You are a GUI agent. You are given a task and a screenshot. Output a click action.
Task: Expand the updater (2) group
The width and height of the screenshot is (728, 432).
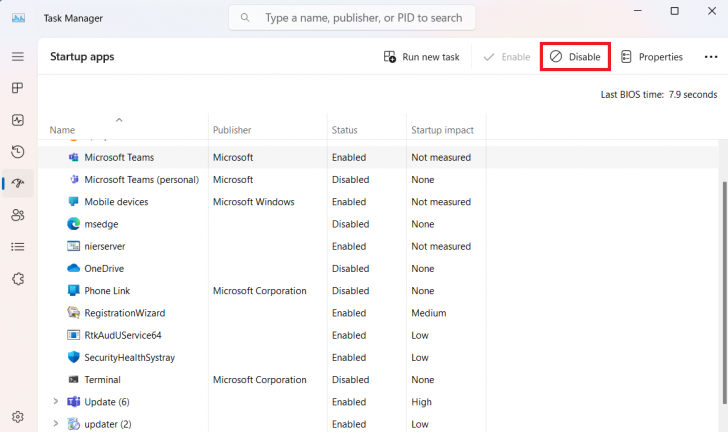pyautogui.click(x=55, y=424)
